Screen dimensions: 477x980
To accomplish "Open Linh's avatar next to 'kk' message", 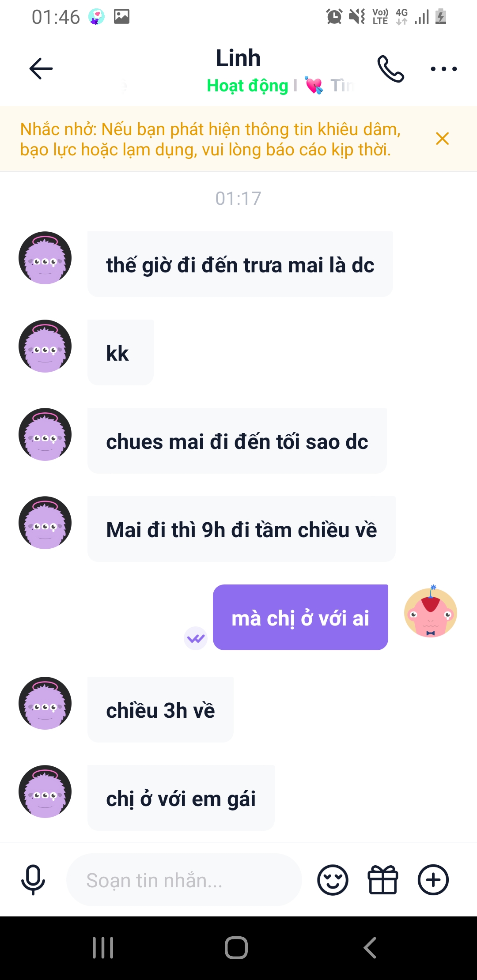I will coord(45,346).
